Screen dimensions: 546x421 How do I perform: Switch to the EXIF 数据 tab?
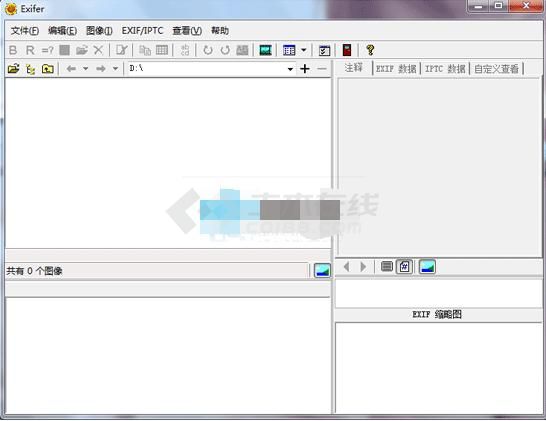pyautogui.click(x=396, y=69)
